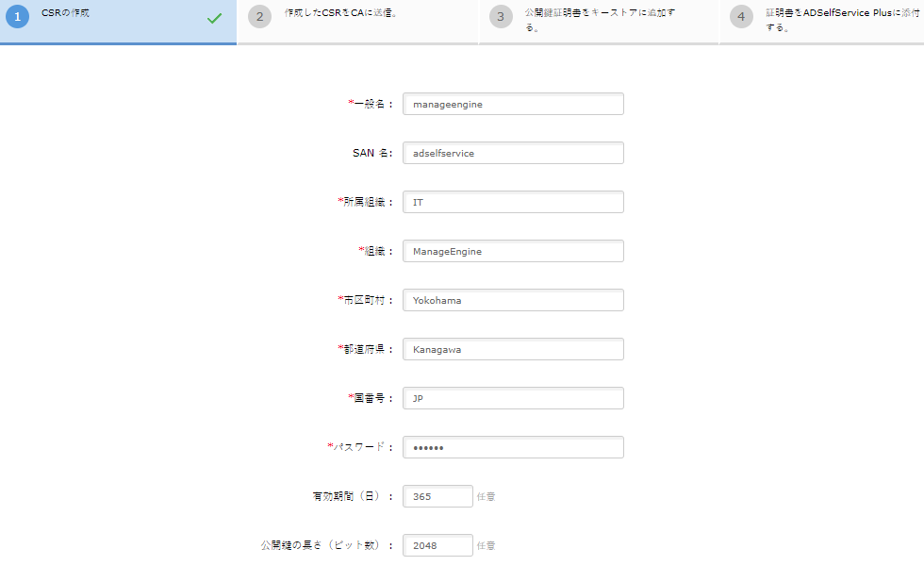924x566 pixels.
Task: Click the 所属組織 field containing IT
Action: [x=513, y=202]
